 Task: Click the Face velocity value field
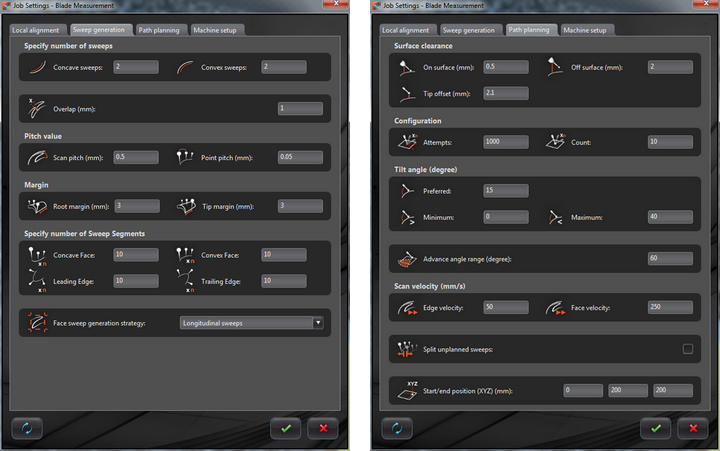click(x=670, y=307)
